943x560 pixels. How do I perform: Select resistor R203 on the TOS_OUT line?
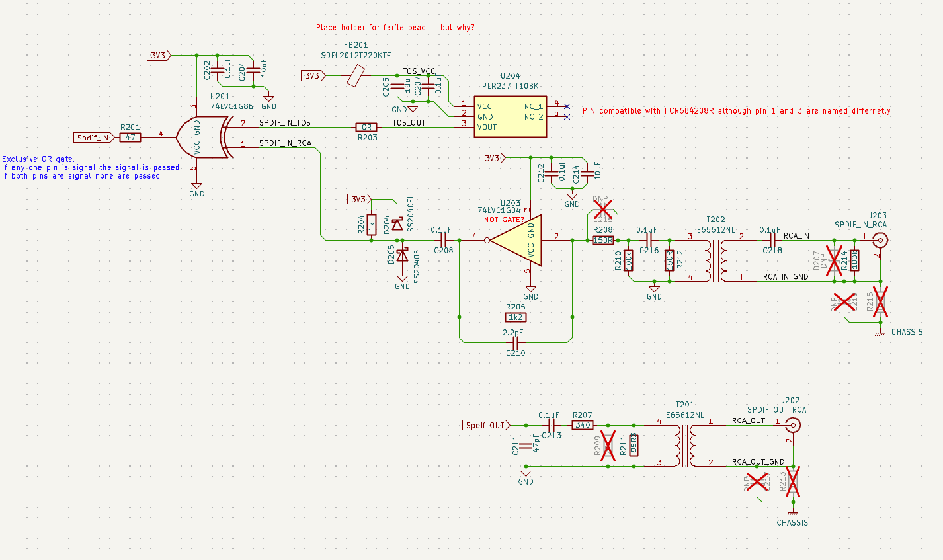pos(366,127)
